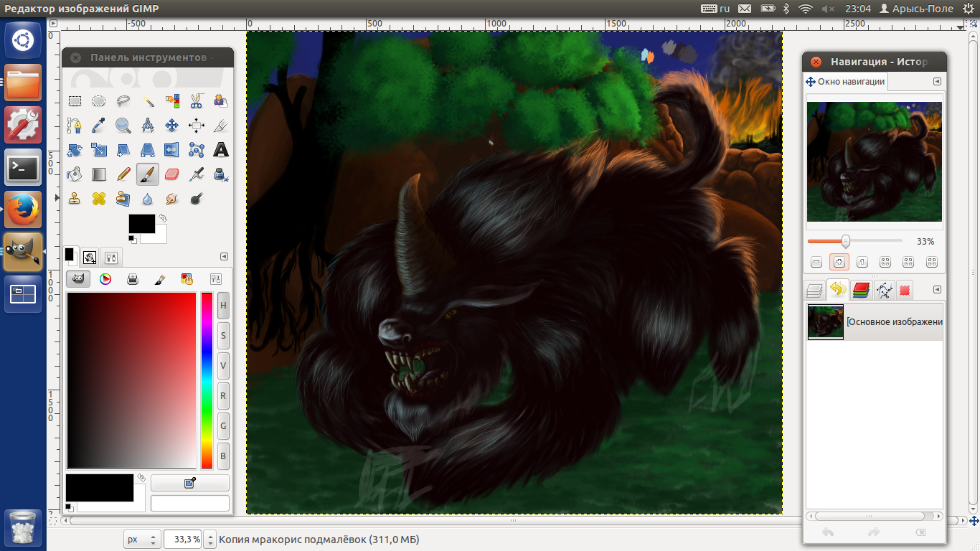980x551 pixels.
Task: Select the Free Select lasso tool
Action: point(123,101)
